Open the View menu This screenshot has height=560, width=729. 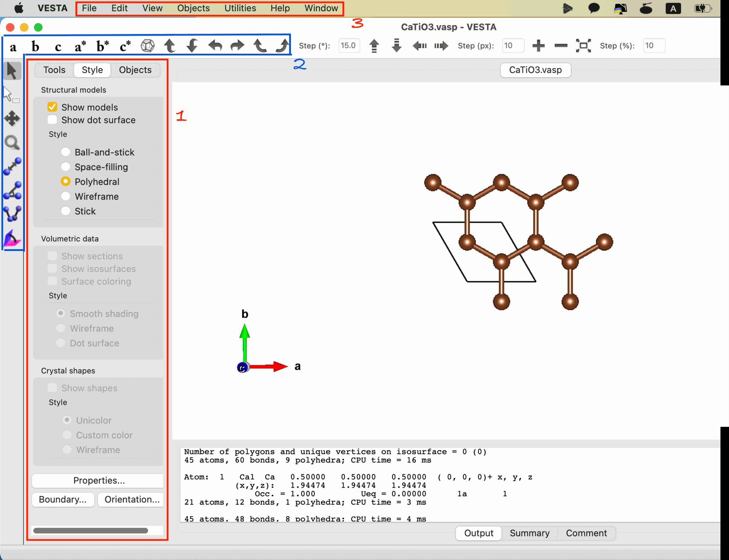152,8
